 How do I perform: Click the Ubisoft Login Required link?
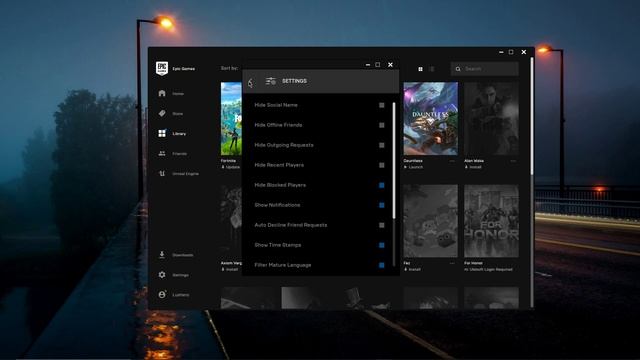(x=488, y=269)
